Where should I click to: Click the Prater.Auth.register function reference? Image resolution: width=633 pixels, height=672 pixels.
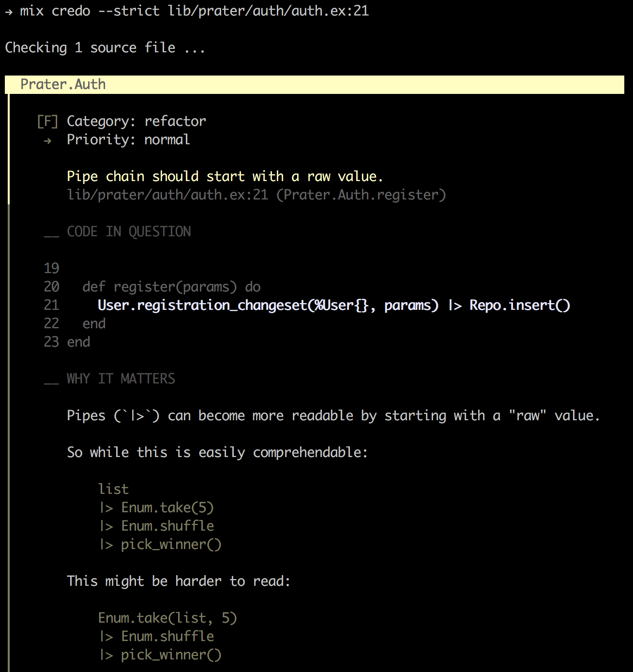click(x=362, y=195)
